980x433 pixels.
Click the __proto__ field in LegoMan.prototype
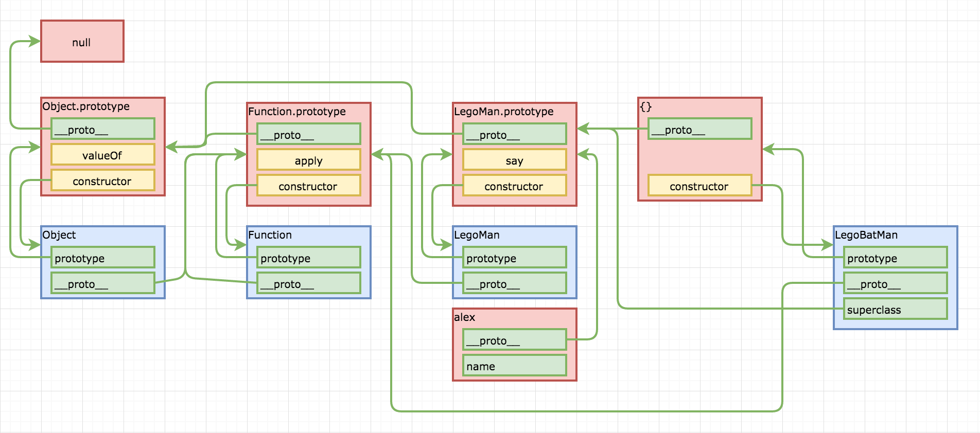pos(515,134)
